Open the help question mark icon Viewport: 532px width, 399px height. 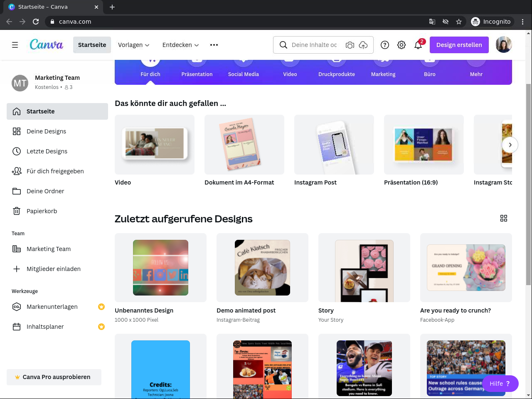(x=385, y=45)
